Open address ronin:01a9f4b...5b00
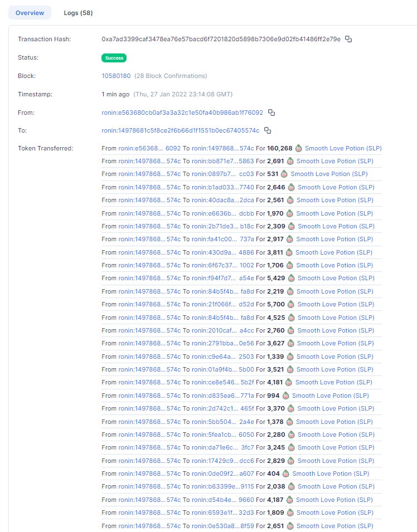The height and width of the screenshot is (532, 417). 223,369
